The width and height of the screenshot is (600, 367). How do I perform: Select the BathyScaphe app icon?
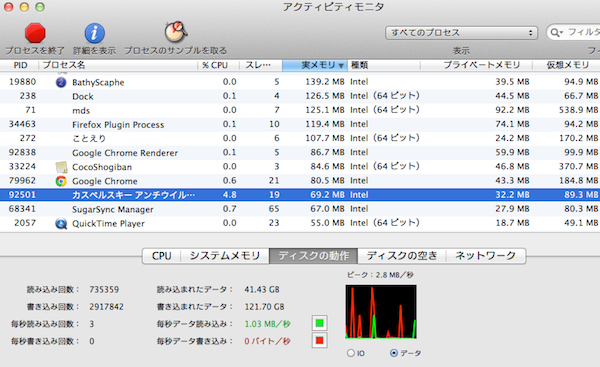[x=61, y=82]
